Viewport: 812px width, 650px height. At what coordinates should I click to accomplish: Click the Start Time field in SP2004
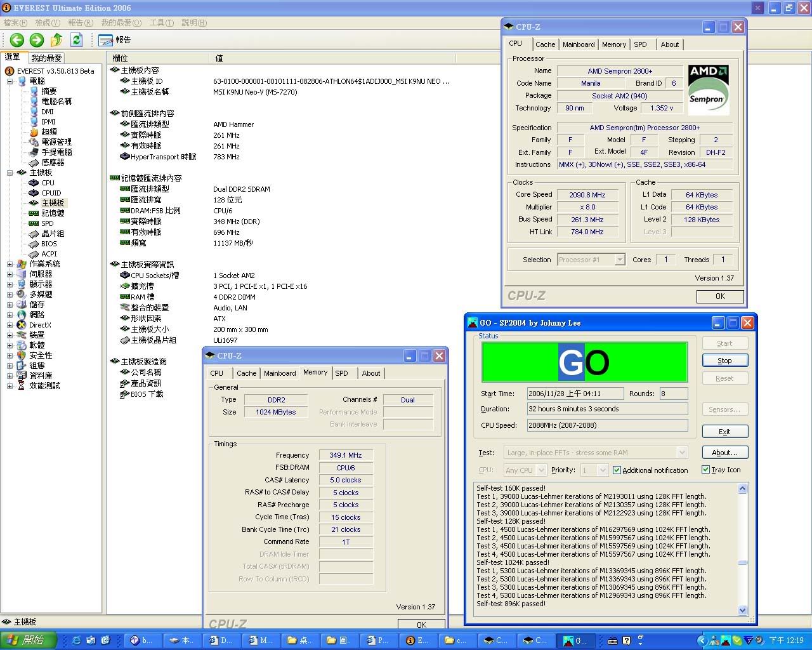(575, 394)
